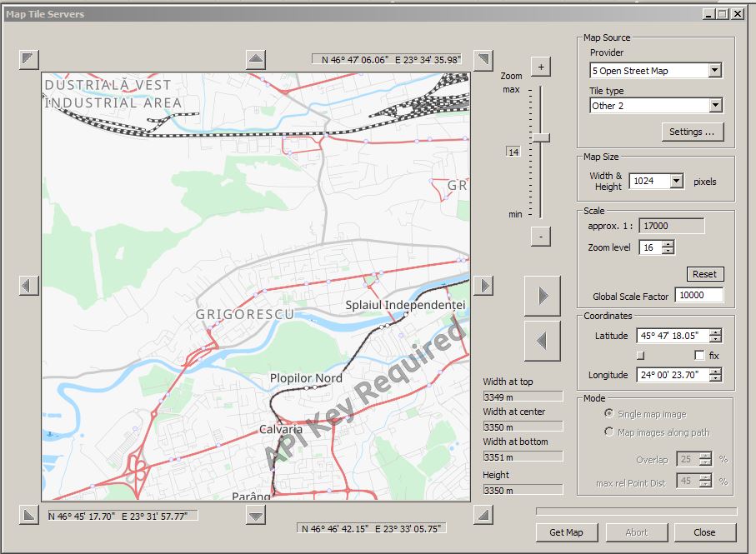This screenshot has height=554, width=756.
Task: Click the Abort button
Action: (637, 532)
